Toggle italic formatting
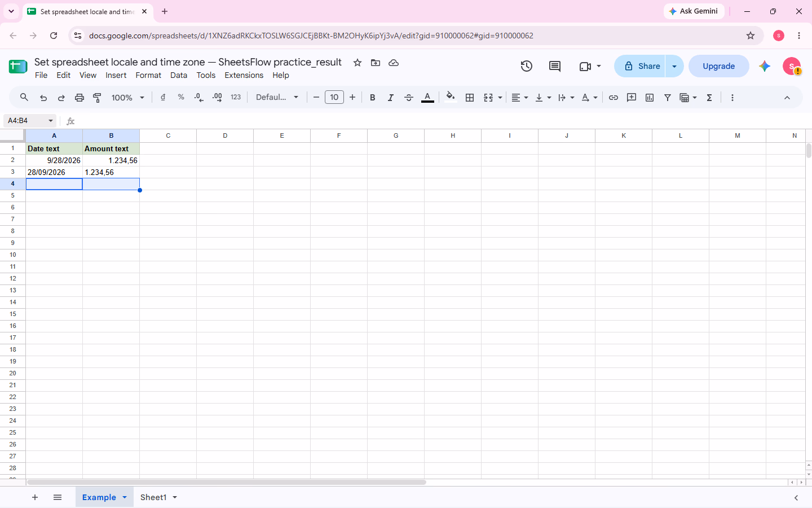812x508 pixels. coord(390,98)
